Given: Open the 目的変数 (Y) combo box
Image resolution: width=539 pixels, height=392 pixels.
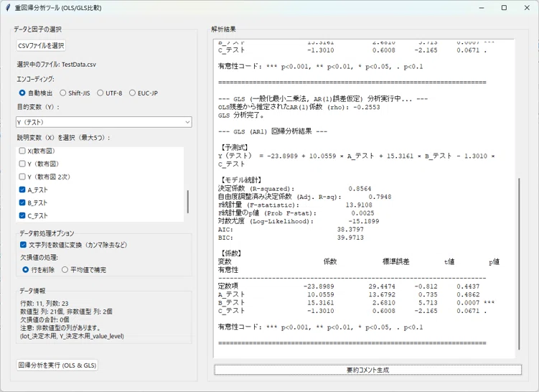Looking at the screenshot, I should pos(103,122).
